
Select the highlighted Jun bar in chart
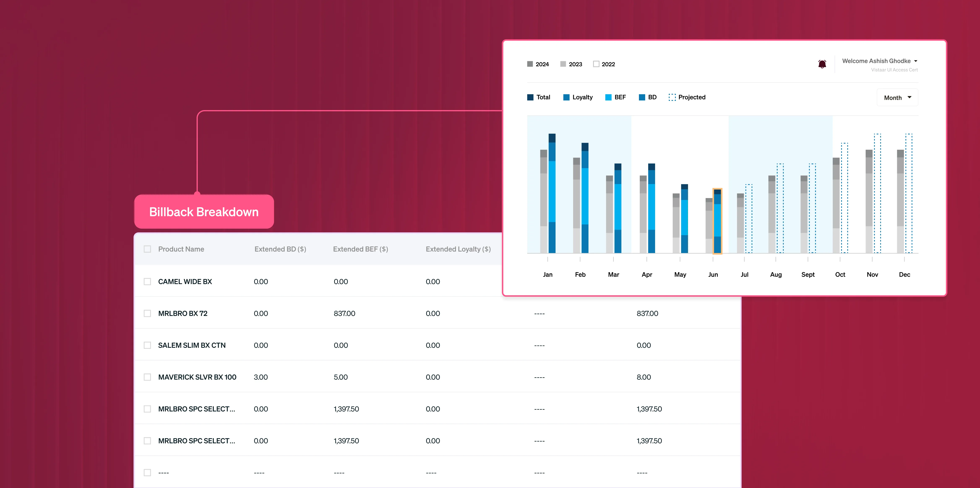[x=717, y=221]
